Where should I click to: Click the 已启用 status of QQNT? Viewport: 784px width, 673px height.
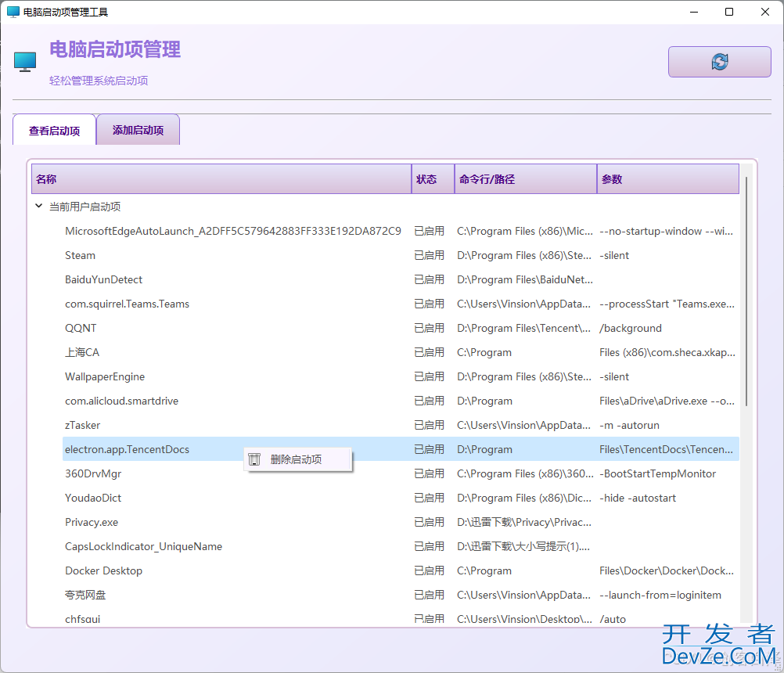pos(429,328)
